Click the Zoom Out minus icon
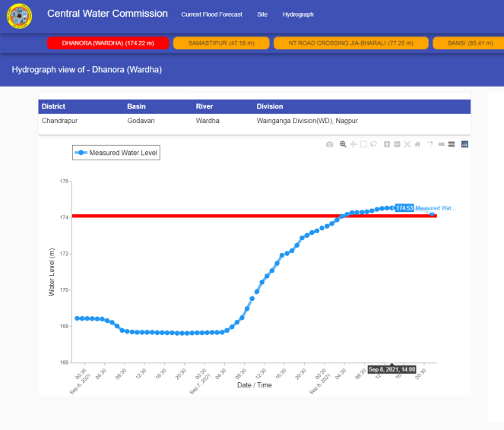 [397, 144]
